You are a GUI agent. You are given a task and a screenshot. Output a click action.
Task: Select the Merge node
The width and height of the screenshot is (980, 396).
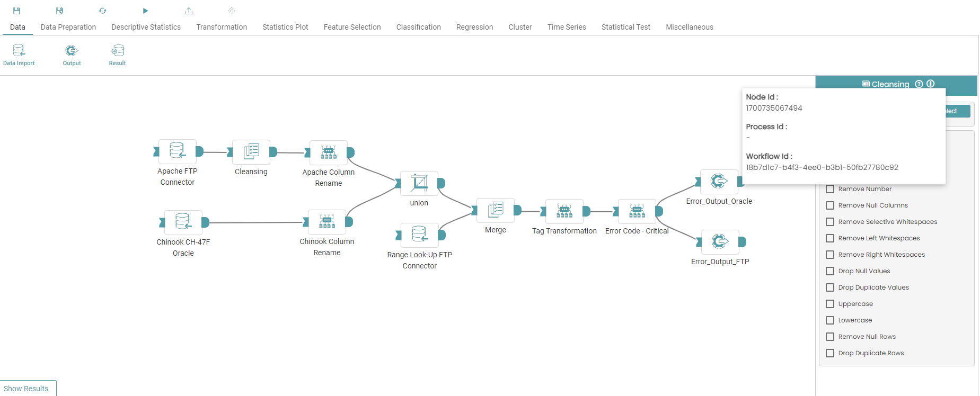(x=496, y=210)
